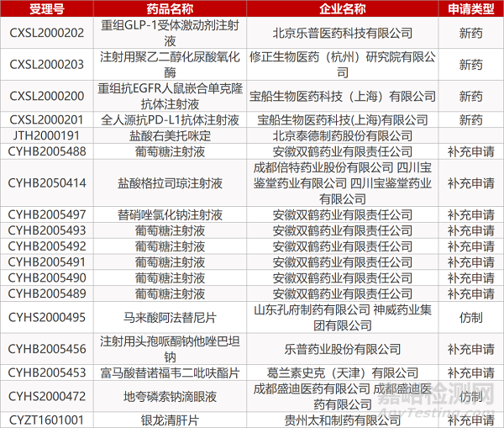Click company 贵州太和制药有限公司

click(x=343, y=420)
